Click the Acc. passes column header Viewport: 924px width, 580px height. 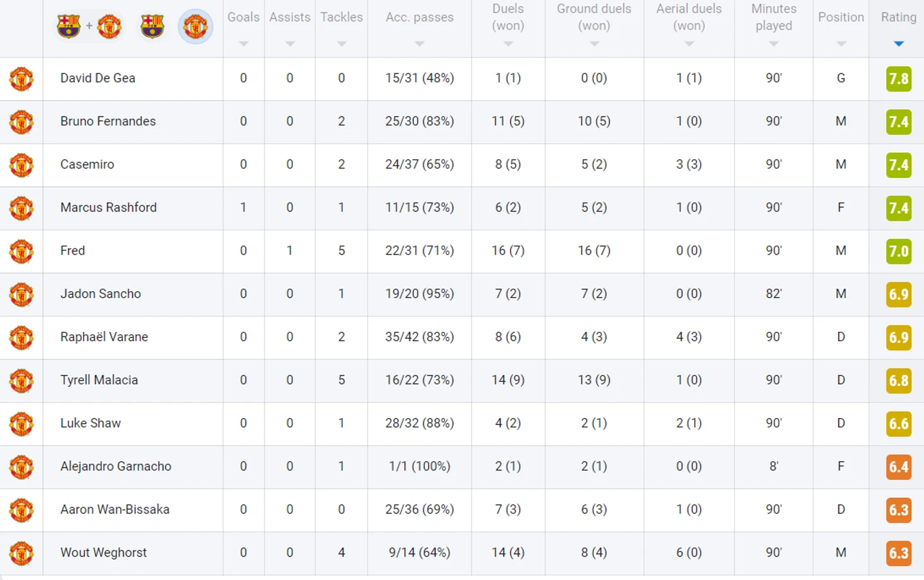(x=419, y=18)
